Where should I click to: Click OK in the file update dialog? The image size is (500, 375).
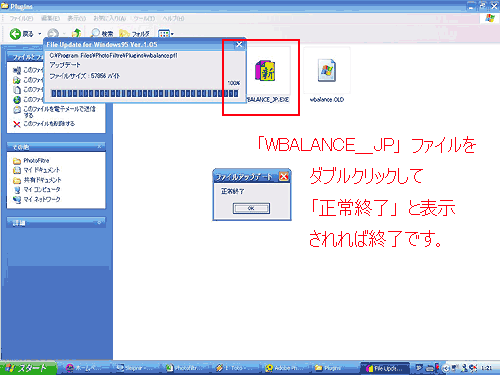pyautogui.click(x=251, y=208)
